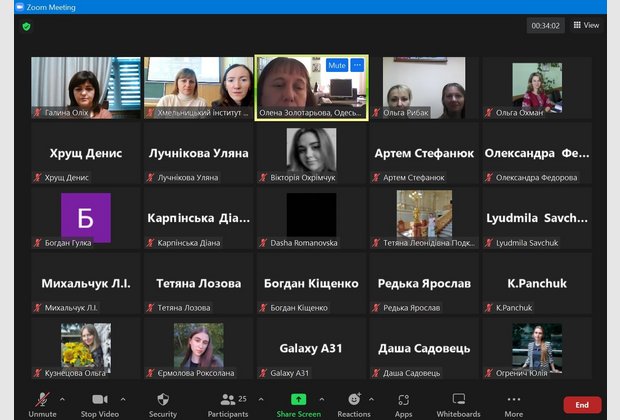
Task: Open Whiteboards
Action: 458,405
